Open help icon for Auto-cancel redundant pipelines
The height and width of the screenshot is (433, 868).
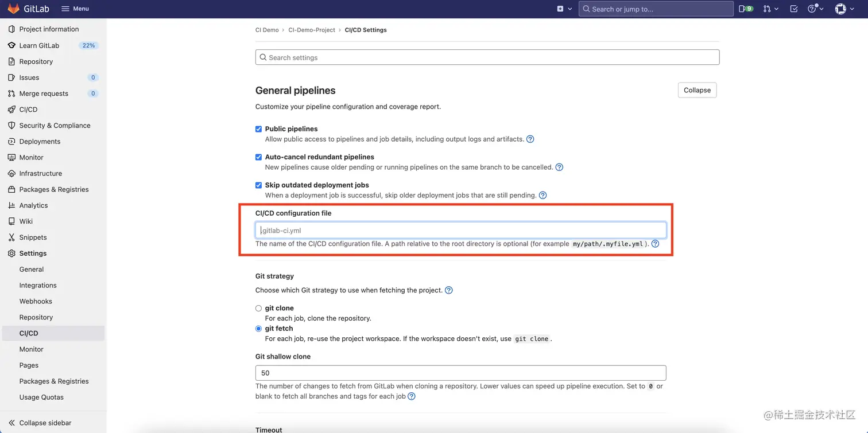pos(559,167)
